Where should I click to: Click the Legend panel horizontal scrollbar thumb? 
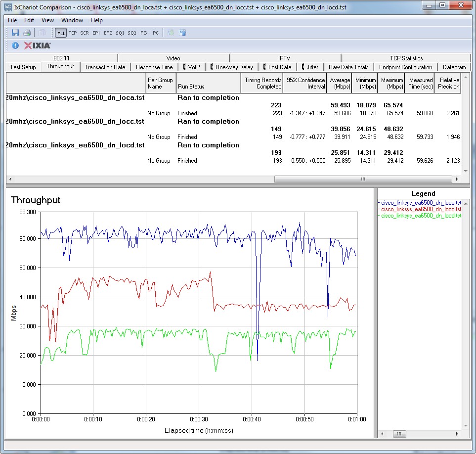point(399,434)
